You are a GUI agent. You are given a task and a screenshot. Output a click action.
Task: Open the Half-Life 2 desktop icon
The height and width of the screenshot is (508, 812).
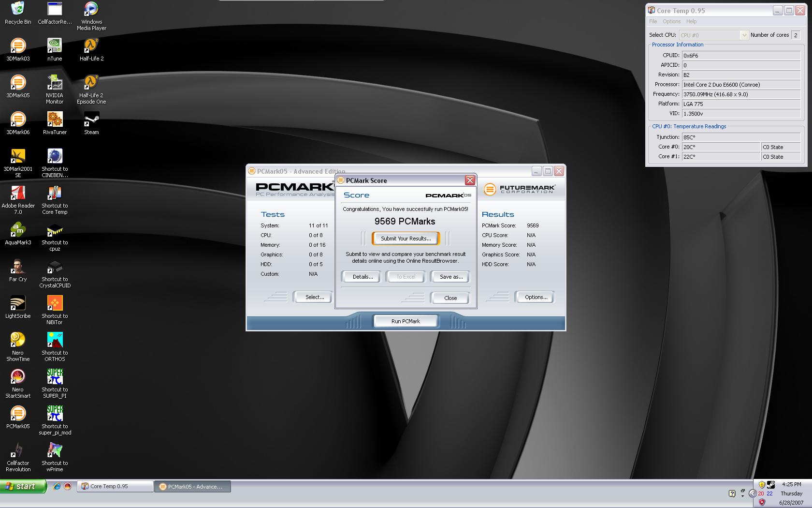[x=91, y=49]
